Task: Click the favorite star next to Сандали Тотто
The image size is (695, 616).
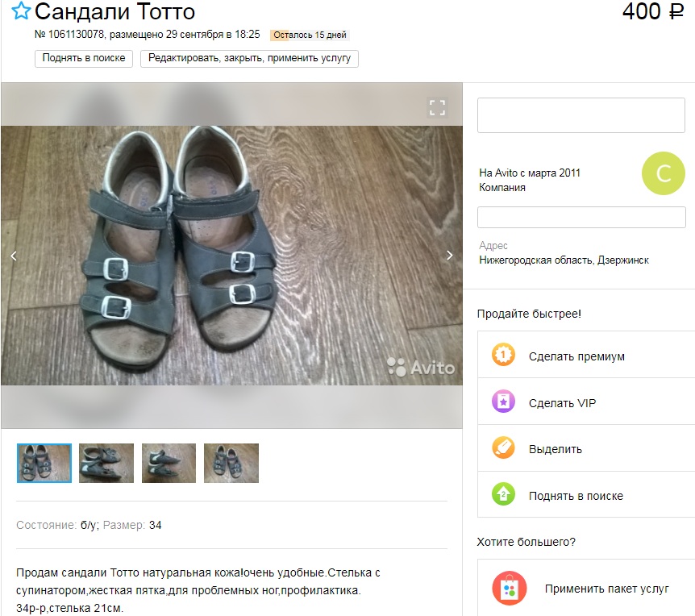Action: (20, 11)
